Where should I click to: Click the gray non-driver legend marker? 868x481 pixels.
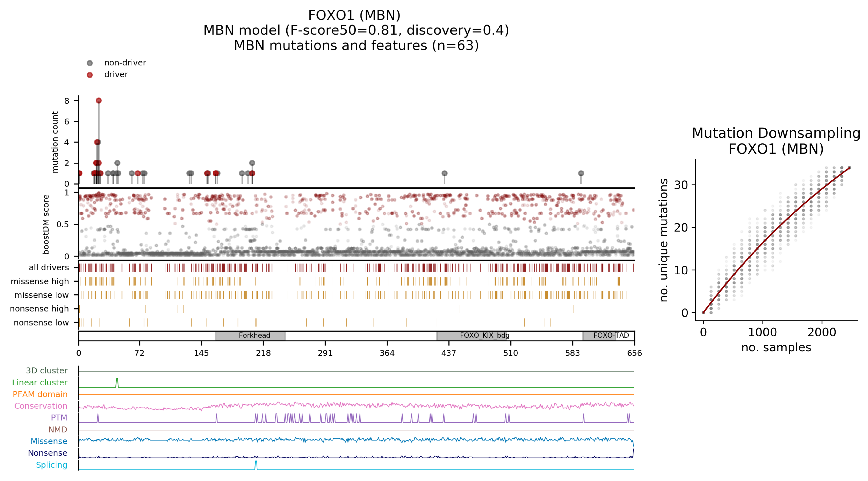pyautogui.click(x=90, y=63)
